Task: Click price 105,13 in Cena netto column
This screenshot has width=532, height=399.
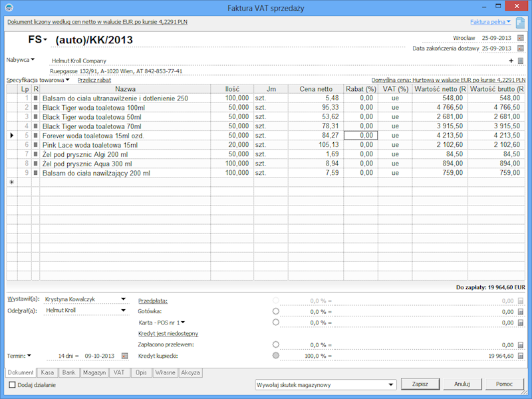Action: point(316,145)
